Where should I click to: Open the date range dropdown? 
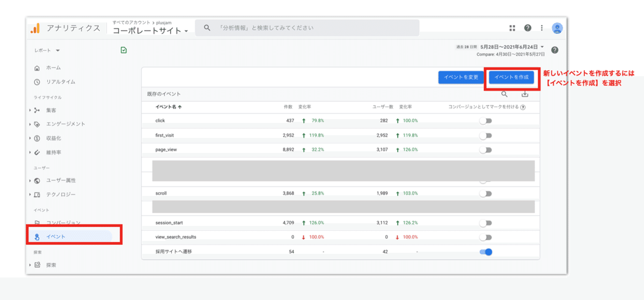[x=512, y=47]
